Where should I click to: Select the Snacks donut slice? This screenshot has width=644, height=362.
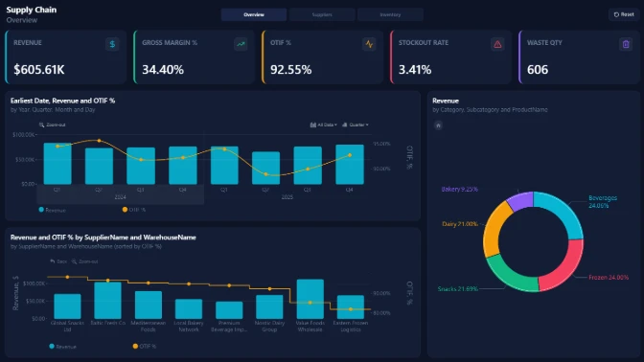click(x=510, y=276)
